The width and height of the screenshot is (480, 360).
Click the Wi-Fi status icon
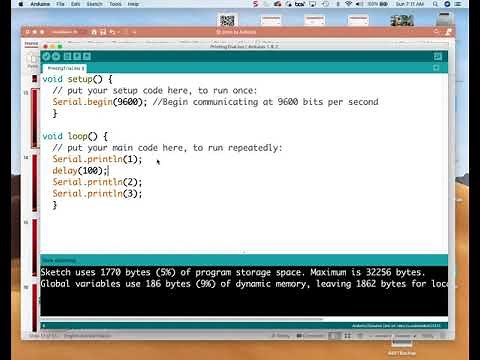coord(349,4)
